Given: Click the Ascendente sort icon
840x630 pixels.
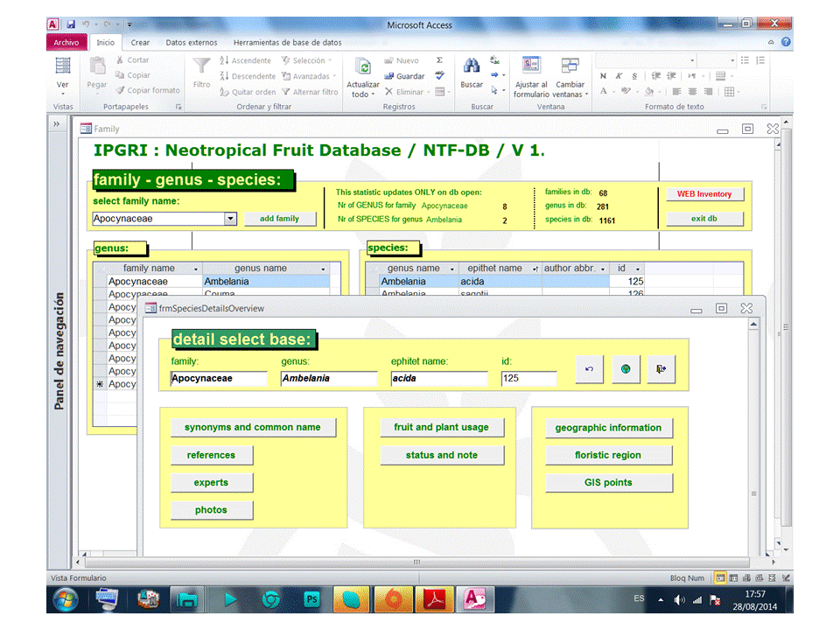Looking at the screenshot, I should [x=224, y=60].
